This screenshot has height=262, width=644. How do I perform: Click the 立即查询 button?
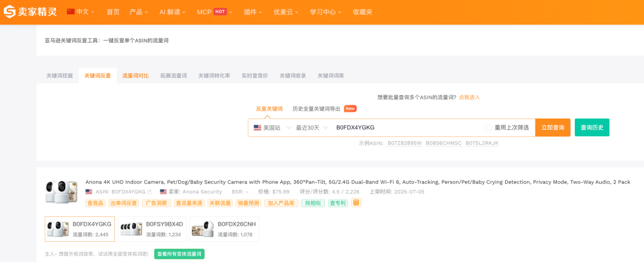tap(552, 127)
